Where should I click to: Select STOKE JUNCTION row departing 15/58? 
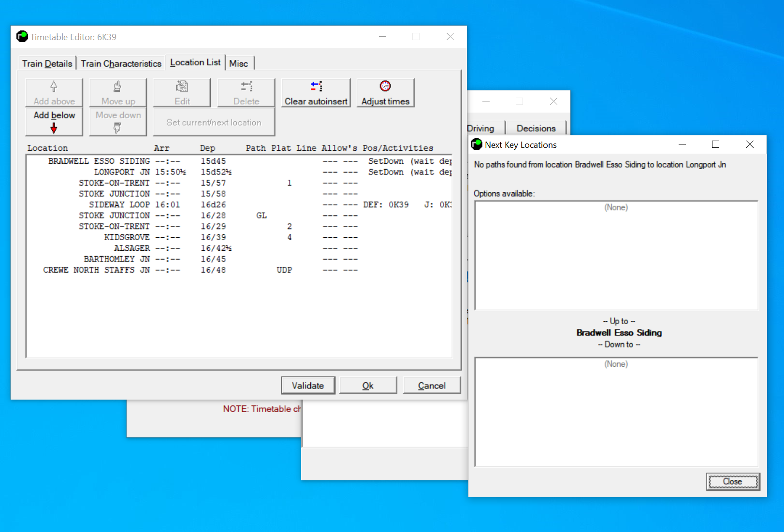239,194
